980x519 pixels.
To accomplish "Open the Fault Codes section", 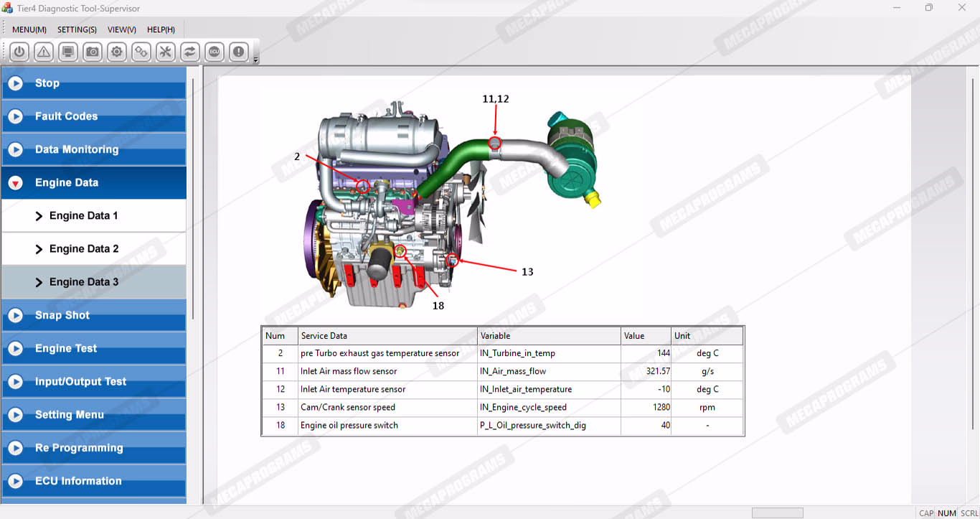I will (94, 116).
